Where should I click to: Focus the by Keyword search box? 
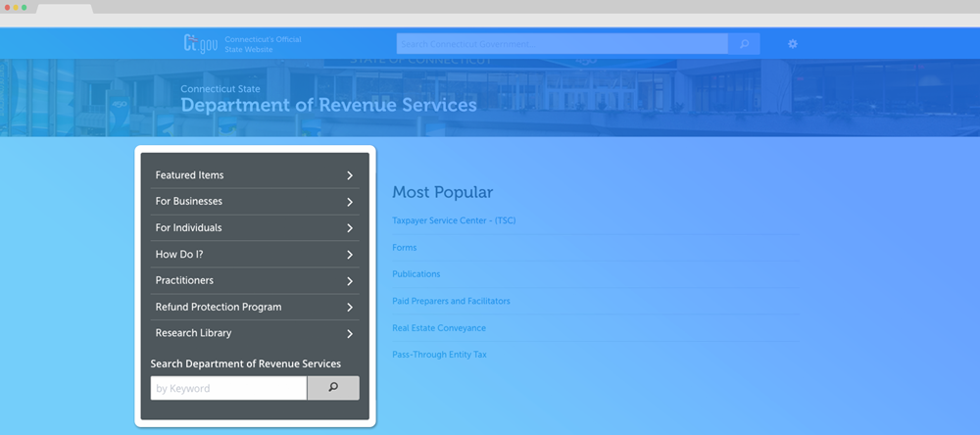(x=228, y=388)
